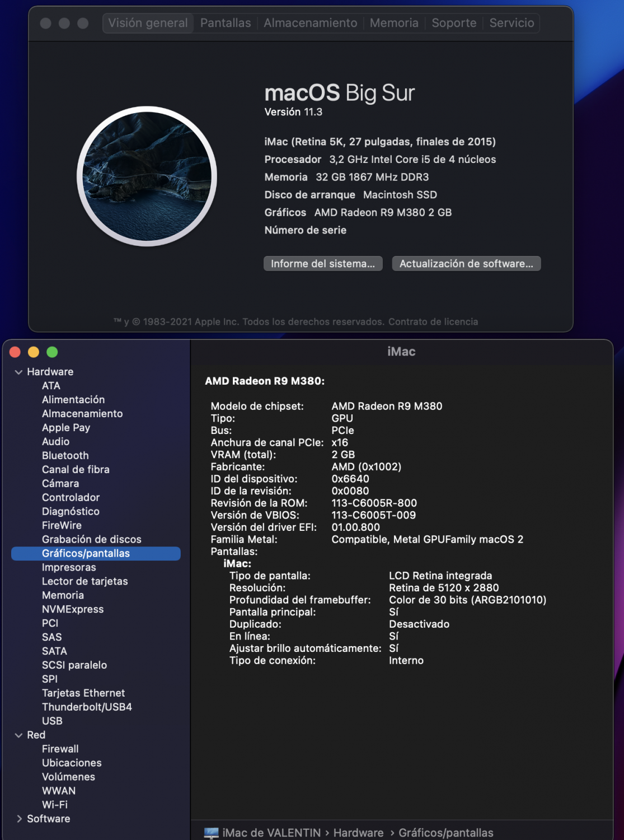Viewport: 624px width, 840px height.
Task: Open the Contrato de licencia link
Action: coord(433,322)
